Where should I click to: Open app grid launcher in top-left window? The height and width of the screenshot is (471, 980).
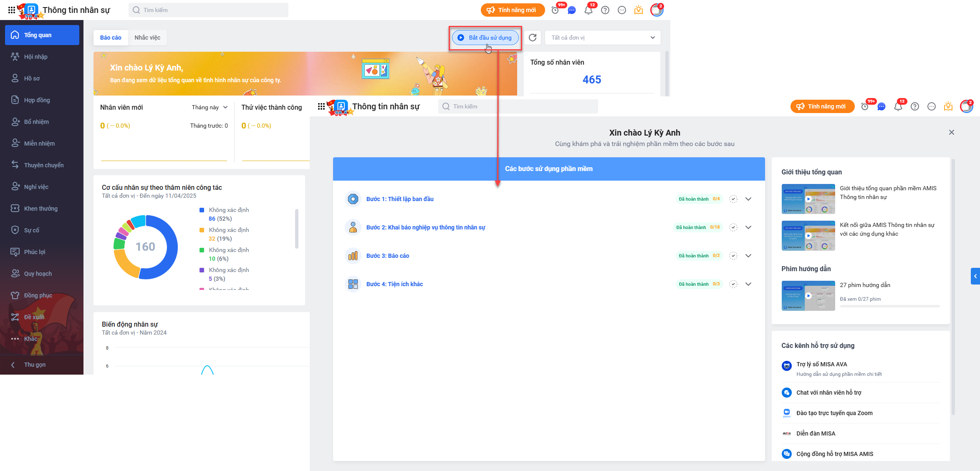tap(12, 10)
